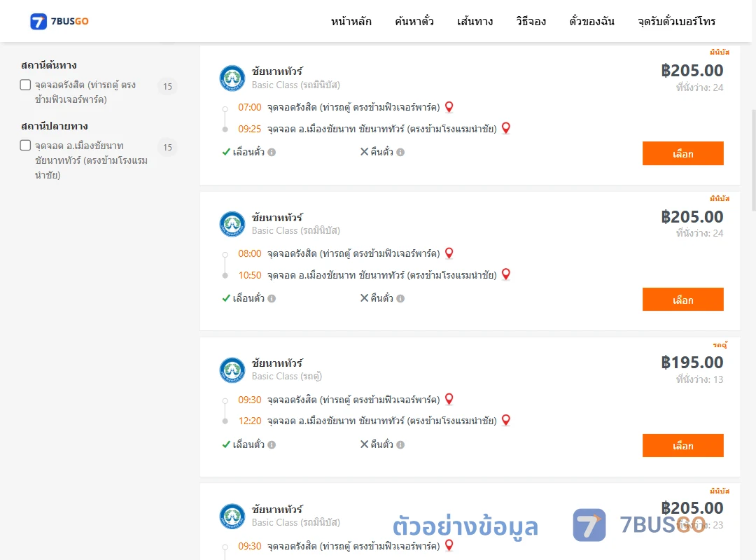Click รถตู้ tag on 195 baht card
756x560 pixels.
[x=720, y=344]
